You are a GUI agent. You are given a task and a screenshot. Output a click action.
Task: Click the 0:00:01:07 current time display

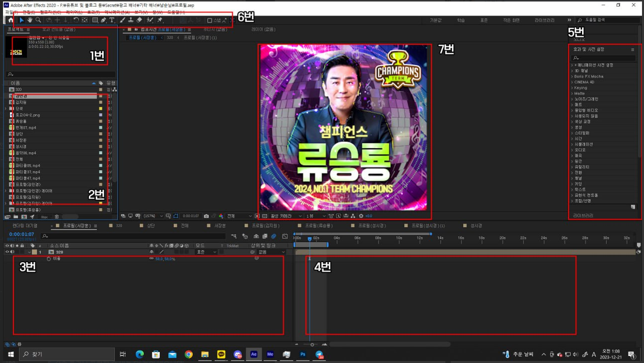(21, 234)
